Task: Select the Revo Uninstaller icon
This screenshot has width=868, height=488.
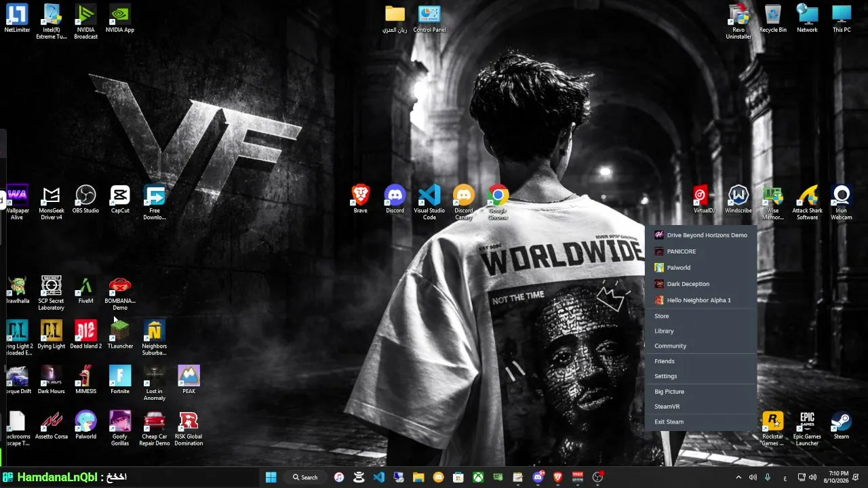Action: coord(738,22)
